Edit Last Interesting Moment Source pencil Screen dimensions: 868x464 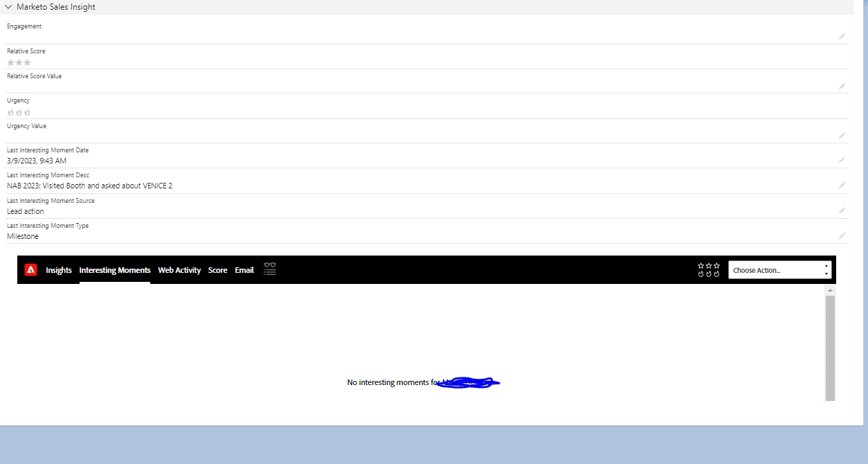[x=842, y=211]
